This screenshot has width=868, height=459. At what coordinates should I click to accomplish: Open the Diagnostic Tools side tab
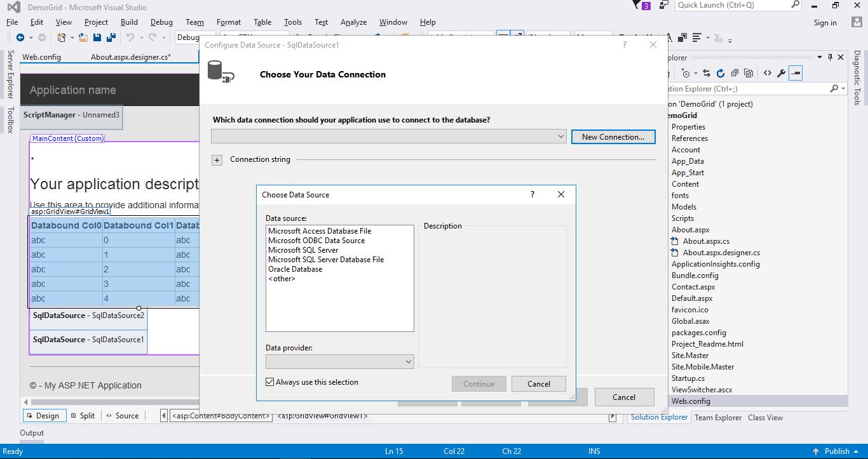click(x=857, y=78)
